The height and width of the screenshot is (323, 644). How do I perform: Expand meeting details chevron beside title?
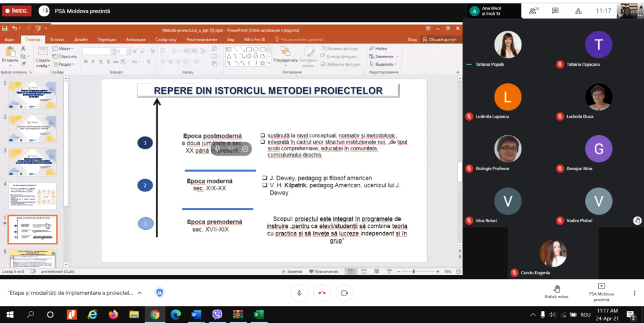click(139, 292)
